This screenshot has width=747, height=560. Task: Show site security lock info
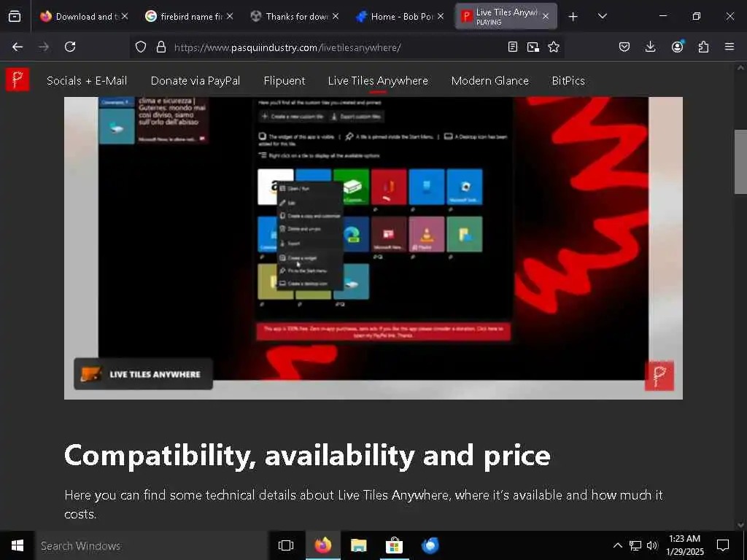click(x=161, y=47)
